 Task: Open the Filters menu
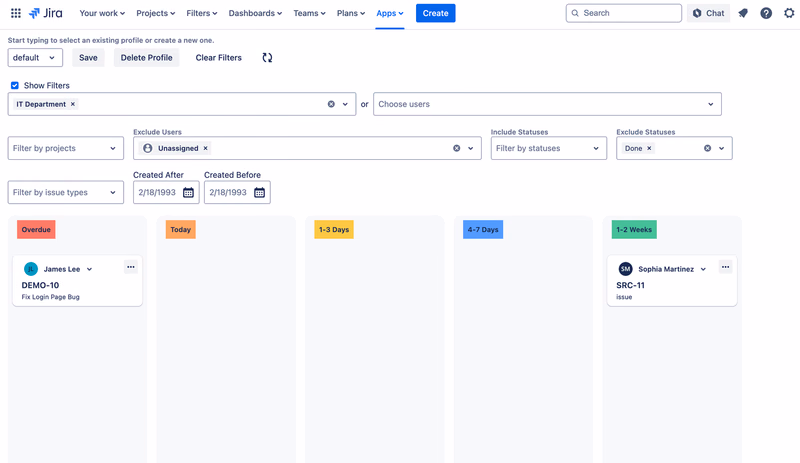click(x=202, y=13)
